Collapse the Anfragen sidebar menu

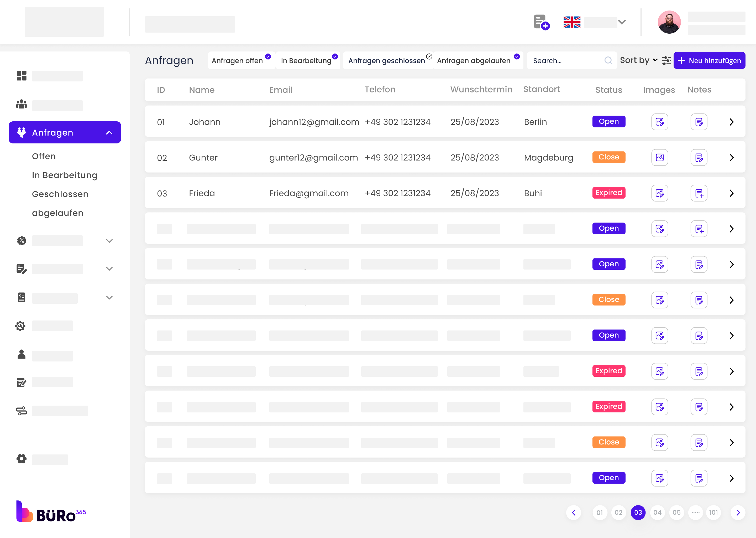(x=109, y=132)
